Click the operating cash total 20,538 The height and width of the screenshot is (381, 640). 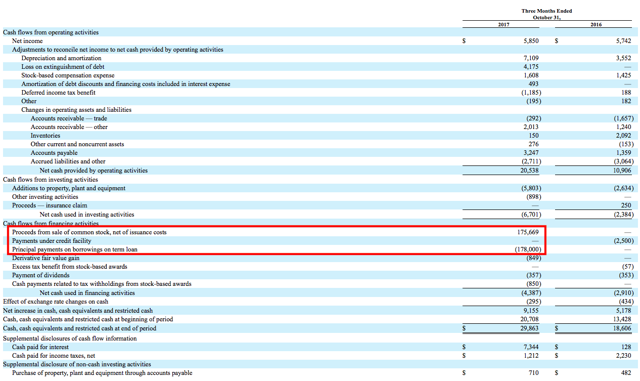[529, 171]
